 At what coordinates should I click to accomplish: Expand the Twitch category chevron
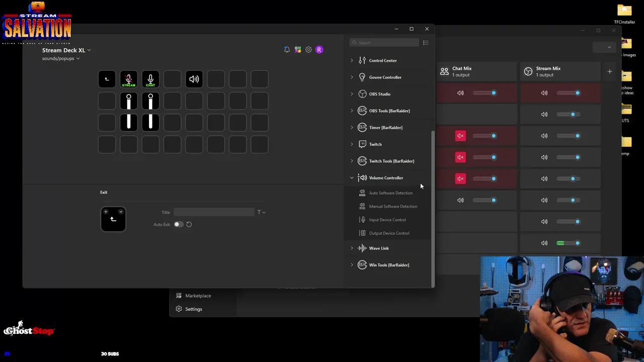point(352,144)
